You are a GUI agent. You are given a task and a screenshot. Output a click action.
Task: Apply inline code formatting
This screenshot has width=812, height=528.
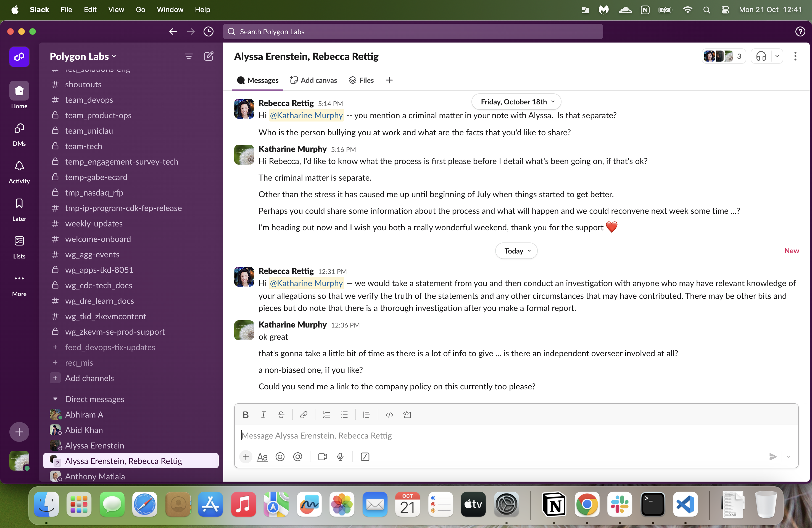click(389, 415)
